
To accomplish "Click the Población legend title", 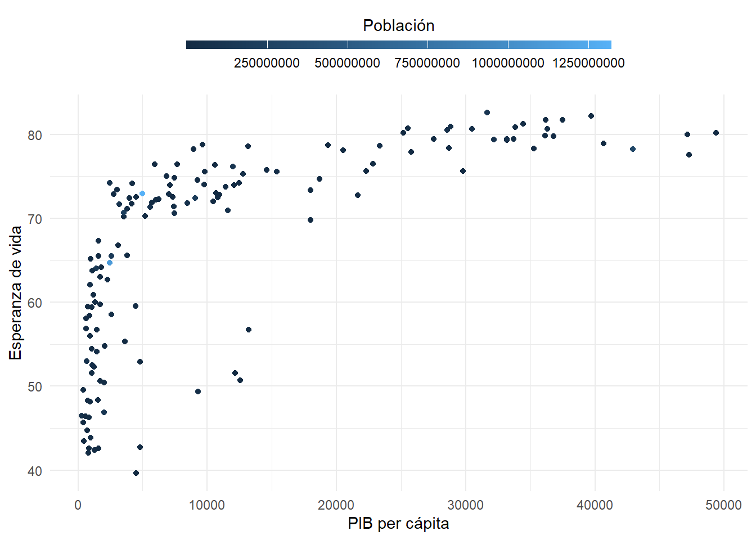I will pos(398,25).
